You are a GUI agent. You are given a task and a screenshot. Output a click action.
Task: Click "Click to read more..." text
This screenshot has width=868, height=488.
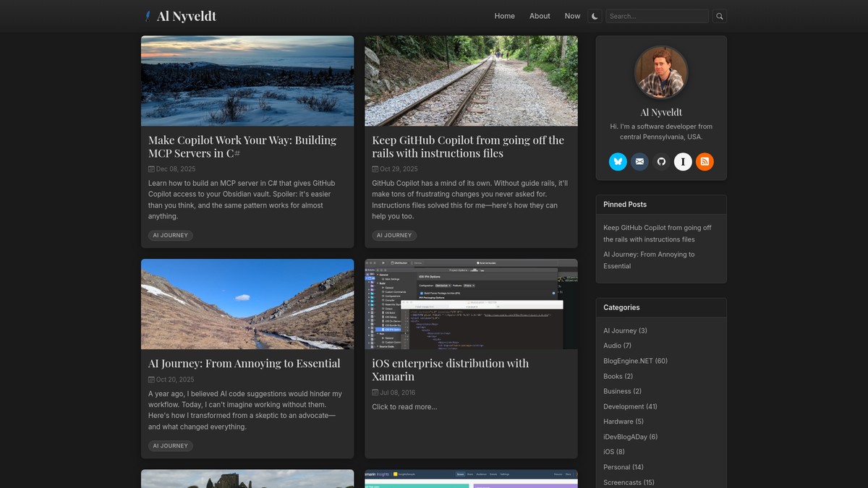tap(404, 407)
